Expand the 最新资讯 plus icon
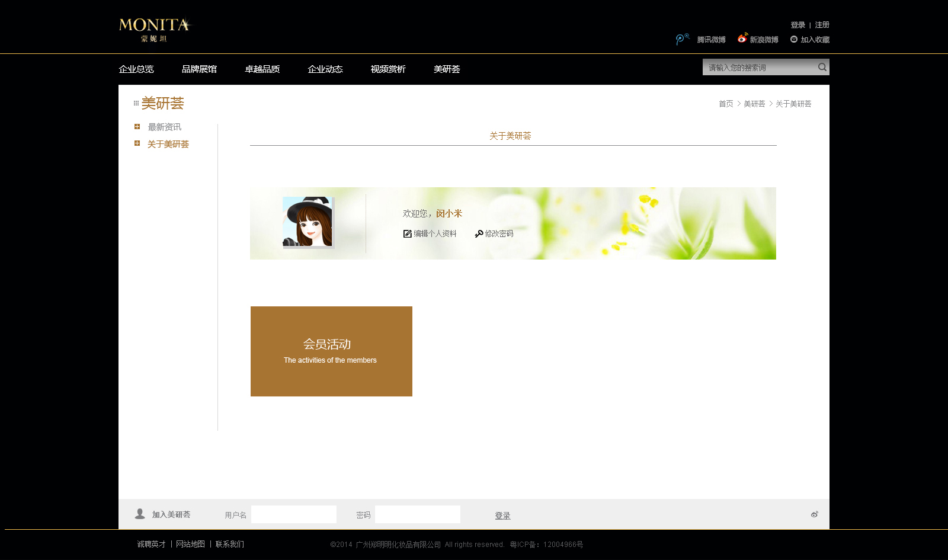948x560 pixels. point(137,126)
